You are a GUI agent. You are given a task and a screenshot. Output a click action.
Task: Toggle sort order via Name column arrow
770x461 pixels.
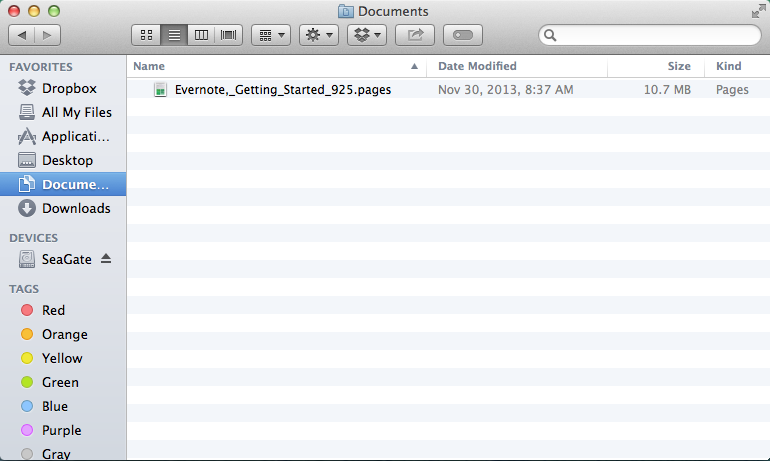(x=414, y=66)
